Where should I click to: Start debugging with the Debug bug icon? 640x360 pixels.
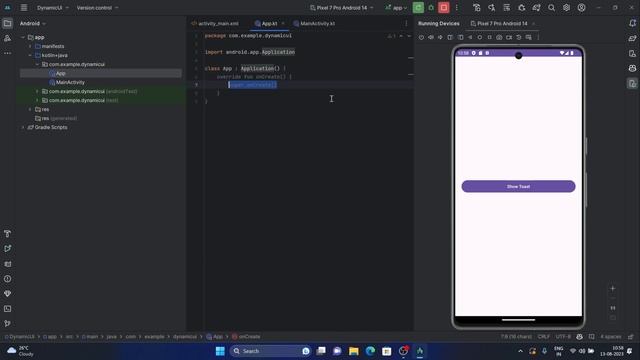coord(431,8)
